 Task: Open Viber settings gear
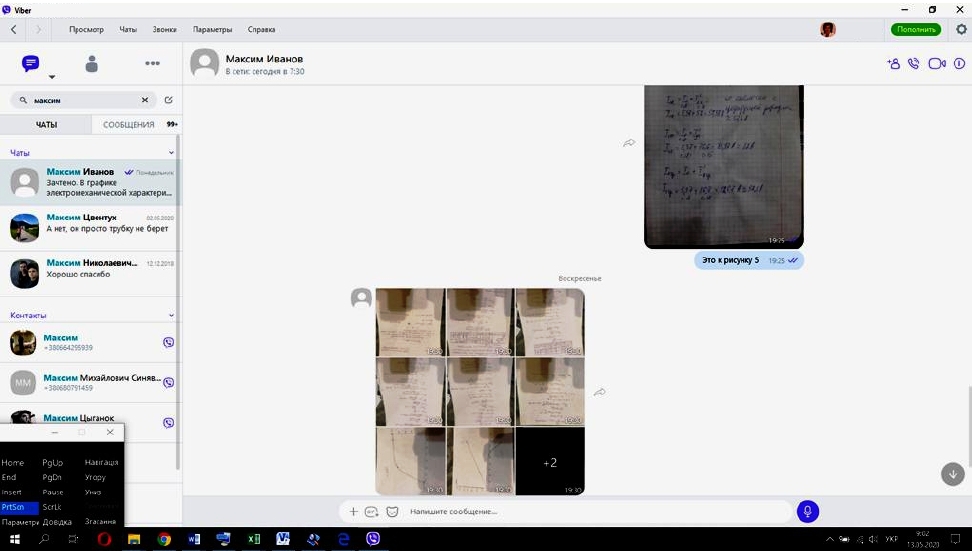(961, 29)
